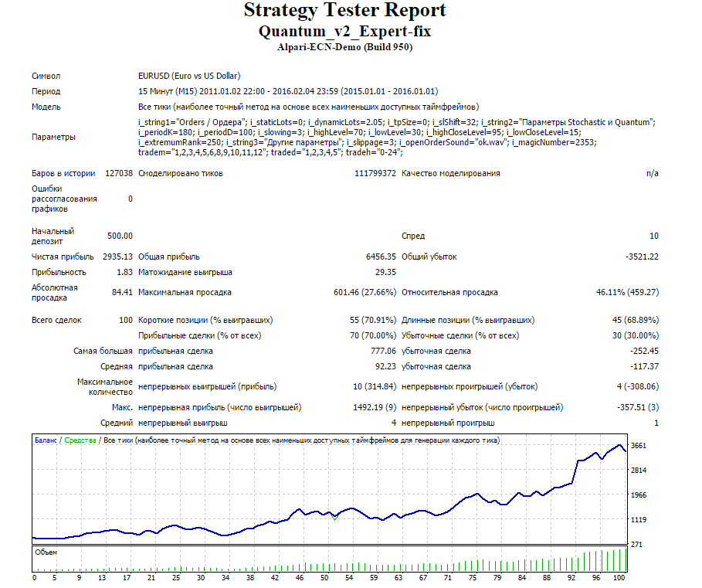Click largest profit trade value '777.06'
The width and height of the screenshot is (702, 588).
tap(383, 351)
